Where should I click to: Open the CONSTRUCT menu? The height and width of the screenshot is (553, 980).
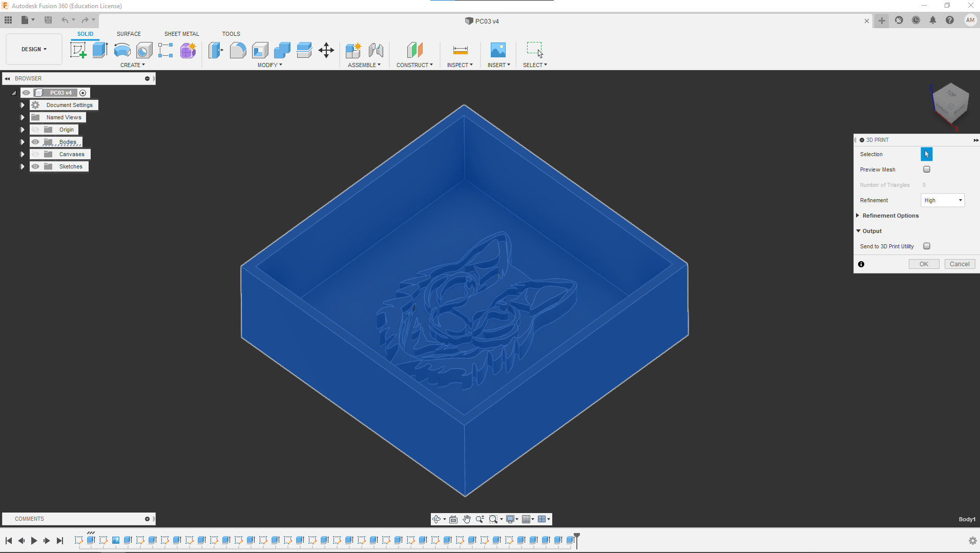(x=414, y=65)
